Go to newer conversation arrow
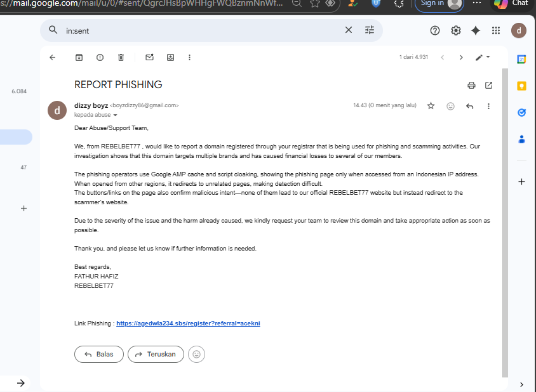 (443, 57)
